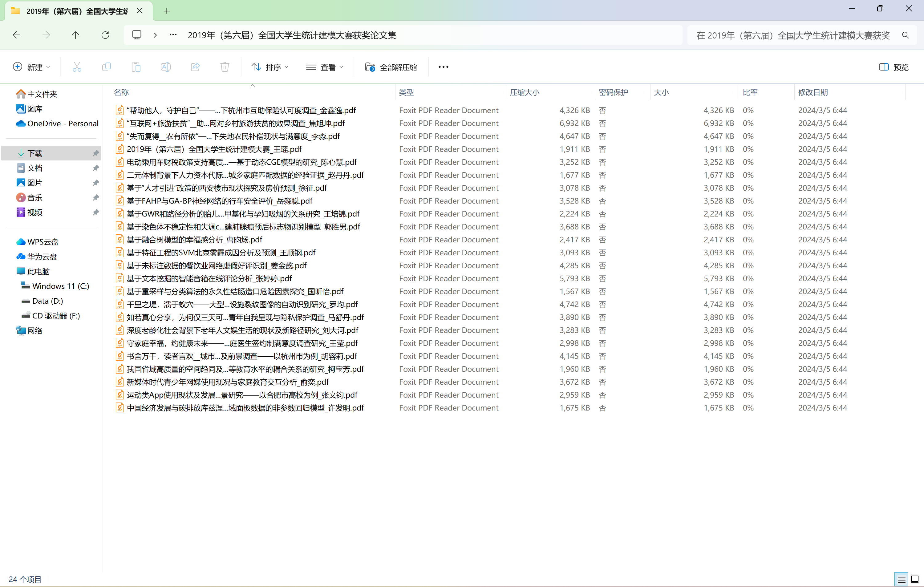Click the Cut scissors icon in toolbar
924x587 pixels.
77,67
